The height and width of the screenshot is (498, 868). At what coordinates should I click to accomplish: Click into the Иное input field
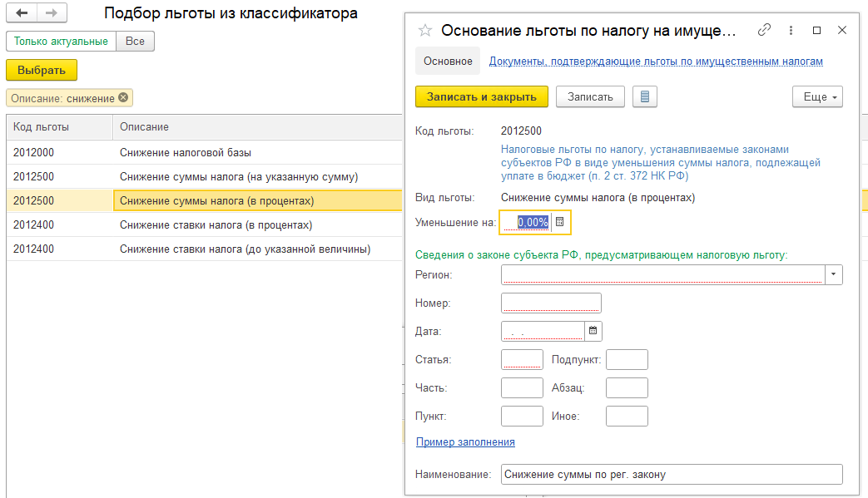coord(627,416)
